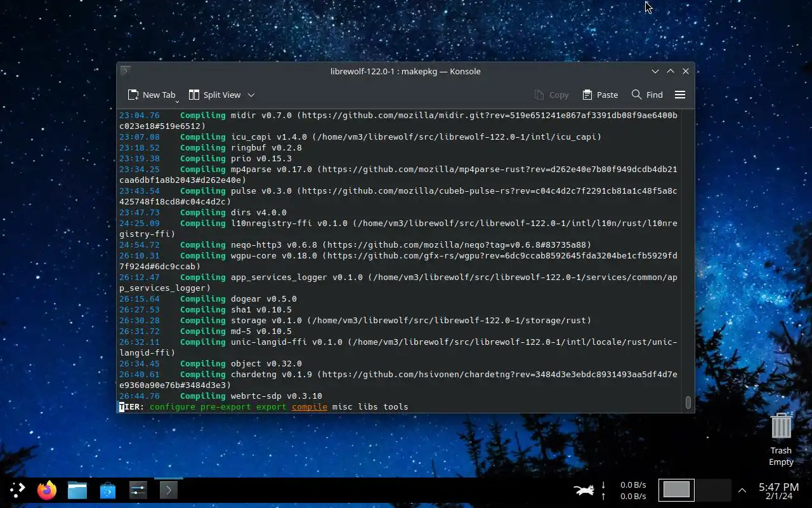Click the Konsole window menu icon

(x=126, y=71)
